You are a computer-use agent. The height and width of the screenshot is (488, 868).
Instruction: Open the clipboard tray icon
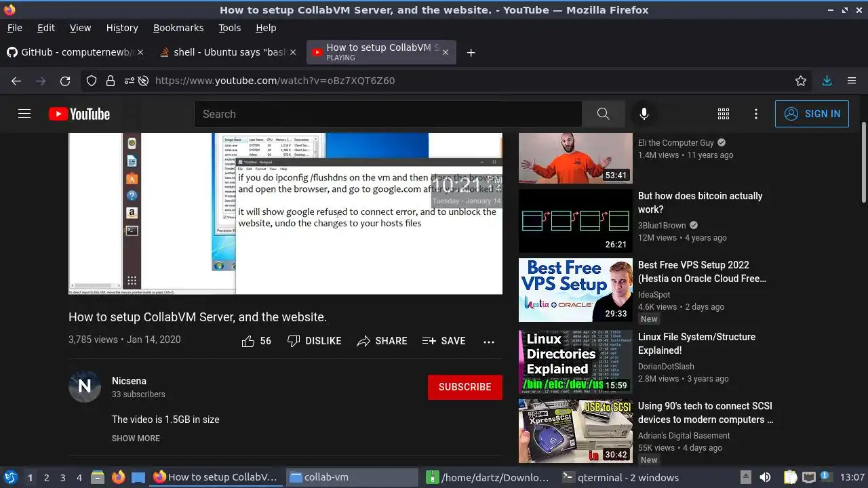(791, 477)
